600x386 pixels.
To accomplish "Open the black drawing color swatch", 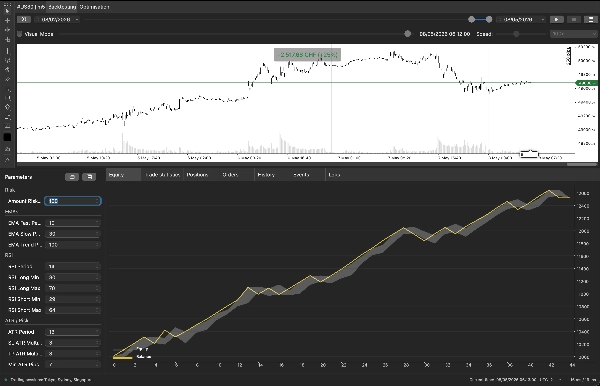I will 7,137.
